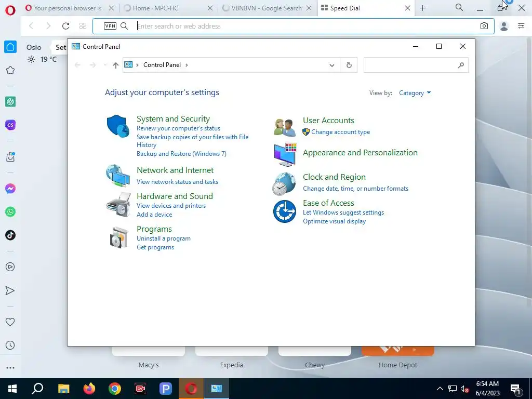Click Add a device link

pyautogui.click(x=154, y=215)
